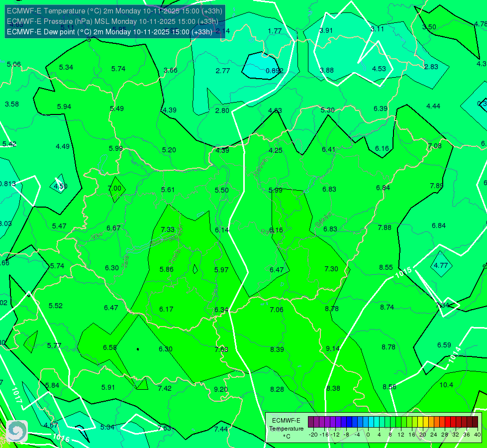Click the 4.49 dew point value
The height and width of the screenshot is (448, 487).
(x=63, y=146)
